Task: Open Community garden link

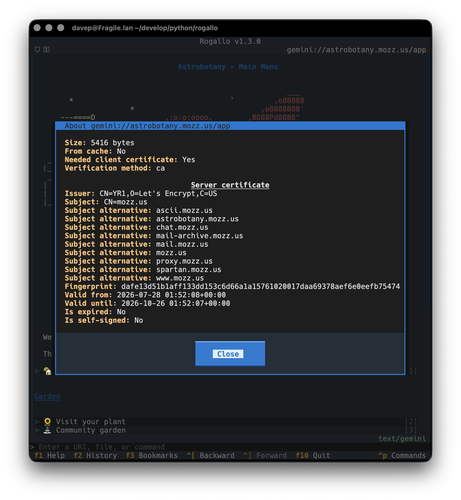Action: (x=90, y=430)
